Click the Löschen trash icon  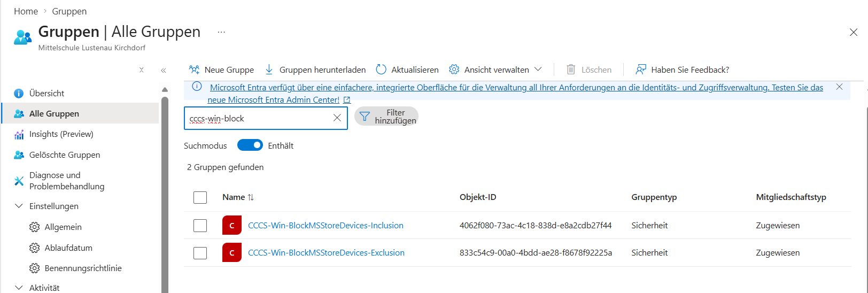click(571, 70)
